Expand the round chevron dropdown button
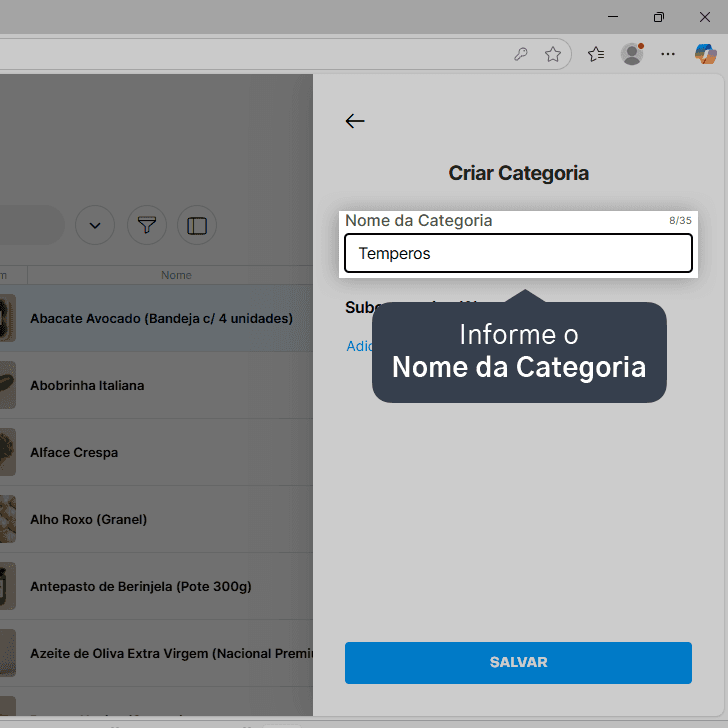 (95, 225)
